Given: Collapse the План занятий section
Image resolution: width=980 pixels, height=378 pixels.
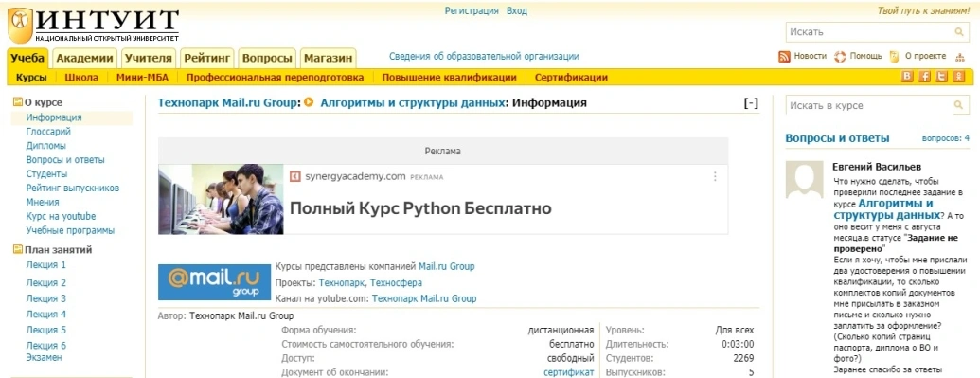Looking at the screenshot, I should (x=17, y=250).
